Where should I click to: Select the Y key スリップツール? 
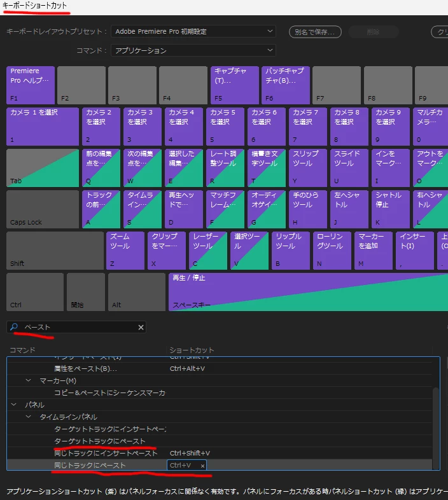[308, 168]
